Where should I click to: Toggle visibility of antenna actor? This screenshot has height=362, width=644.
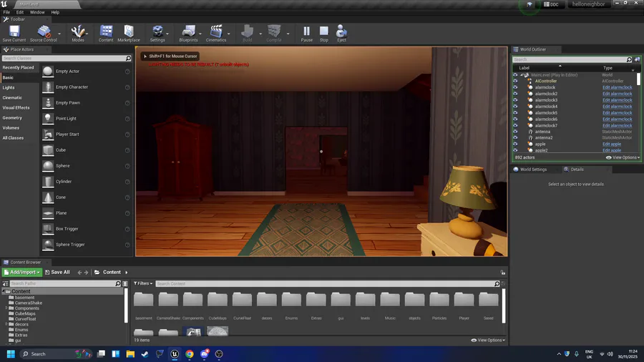click(515, 132)
